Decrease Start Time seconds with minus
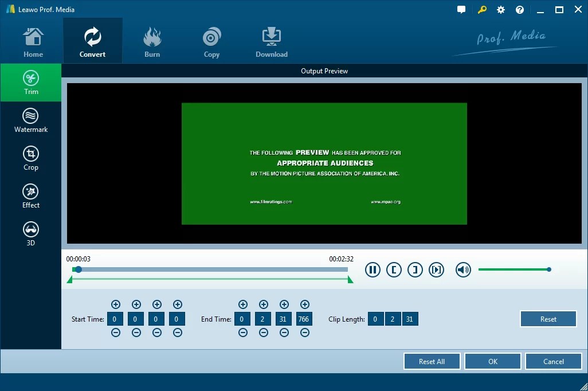 pyautogui.click(x=157, y=333)
